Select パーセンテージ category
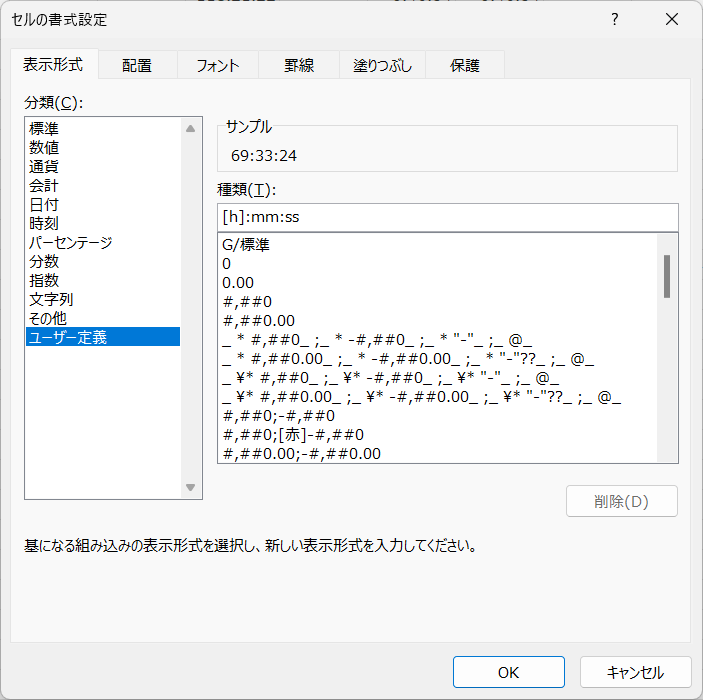Image resolution: width=703 pixels, height=700 pixels. point(71,242)
